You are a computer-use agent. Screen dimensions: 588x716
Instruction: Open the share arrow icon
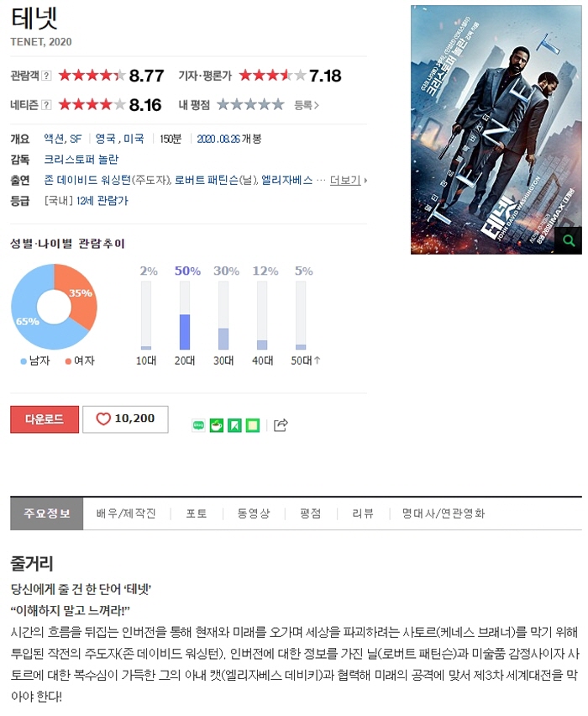[x=281, y=425]
